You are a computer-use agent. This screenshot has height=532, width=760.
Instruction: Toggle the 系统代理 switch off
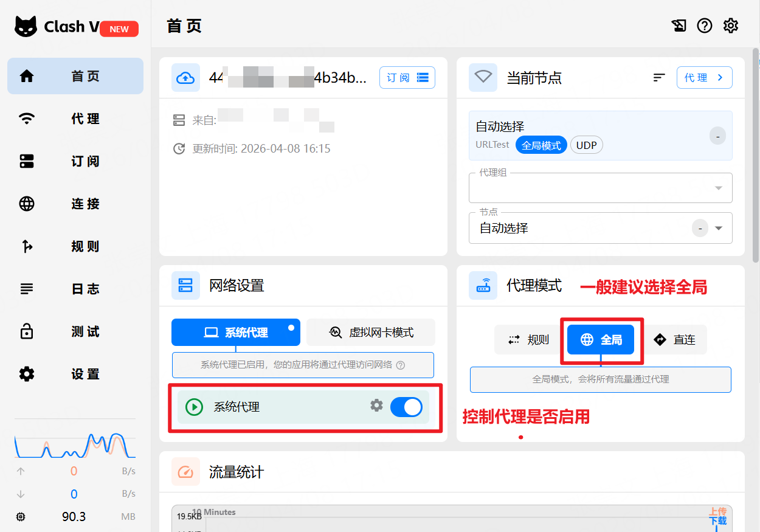click(406, 407)
